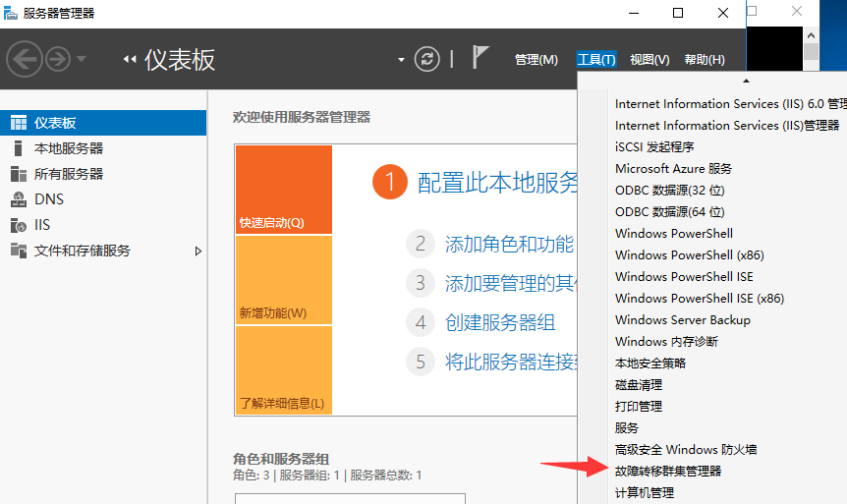This screenshot has height=504, width=847.
Task: Click the tools menu scroll-up arrow
Action: click(745, 81)
